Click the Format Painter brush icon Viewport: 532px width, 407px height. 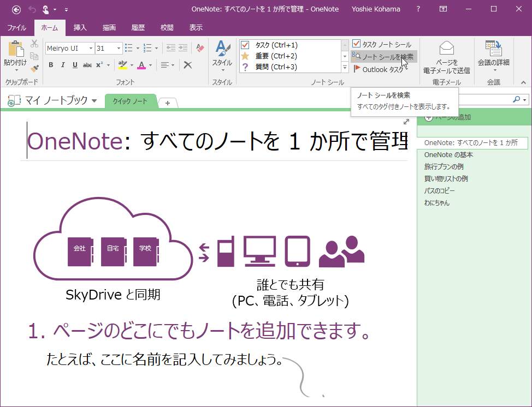pyautogui.click(x=34, y=68)
